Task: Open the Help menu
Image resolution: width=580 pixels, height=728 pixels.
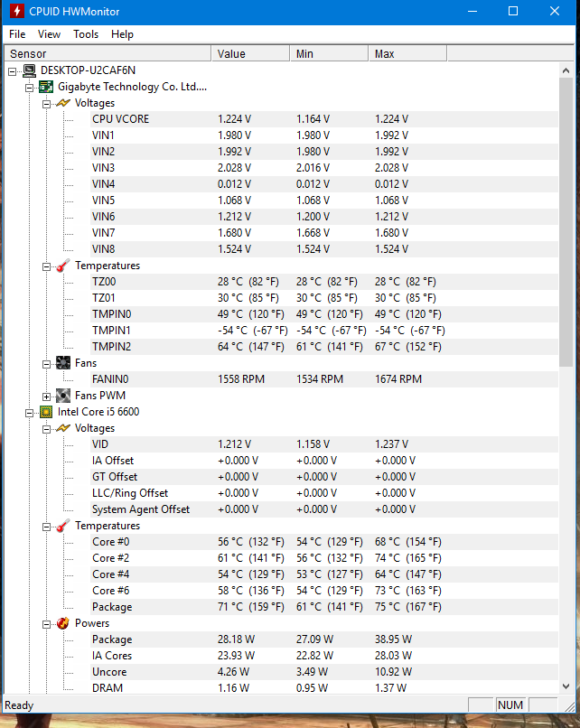Action: [x=122, y=34]
